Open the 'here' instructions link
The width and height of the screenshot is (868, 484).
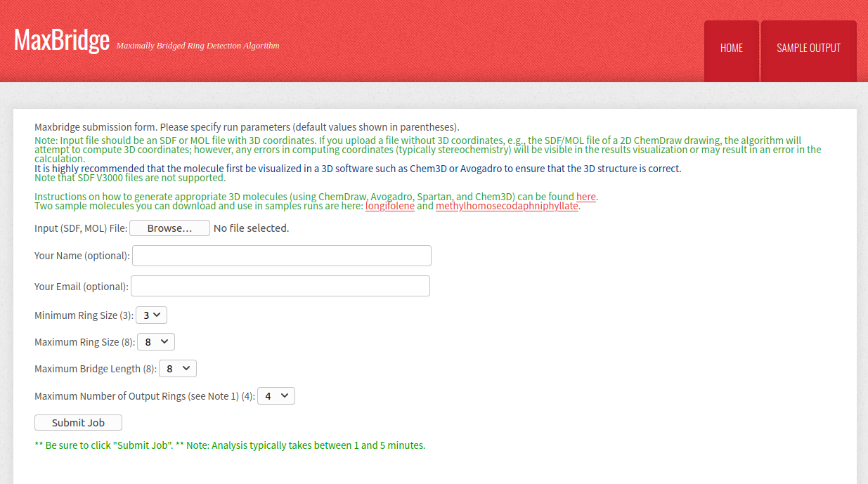586,197
